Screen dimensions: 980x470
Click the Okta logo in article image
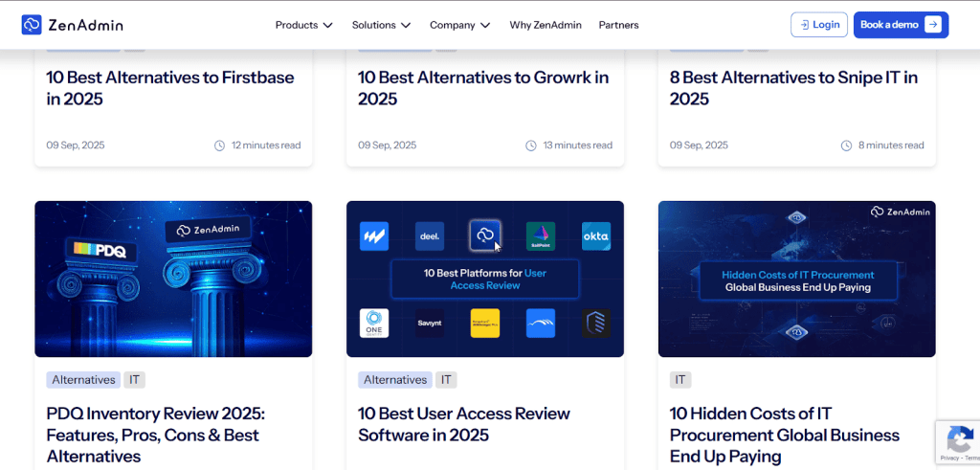tap(595, 235)
